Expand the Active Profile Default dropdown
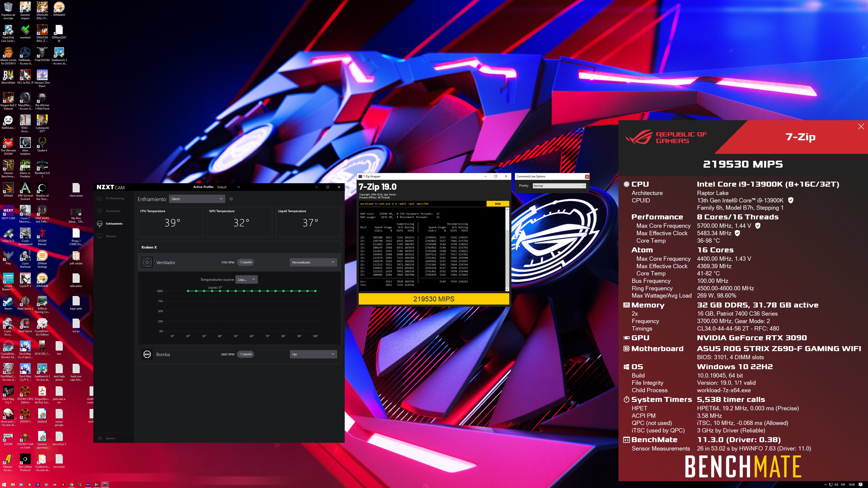 (x=228, y=187)
